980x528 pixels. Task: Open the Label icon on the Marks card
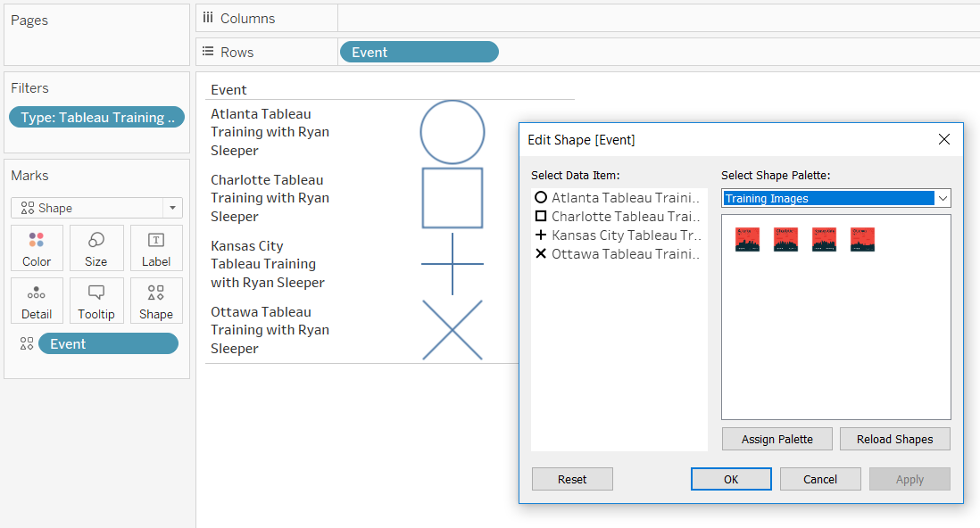click(156, 248)
